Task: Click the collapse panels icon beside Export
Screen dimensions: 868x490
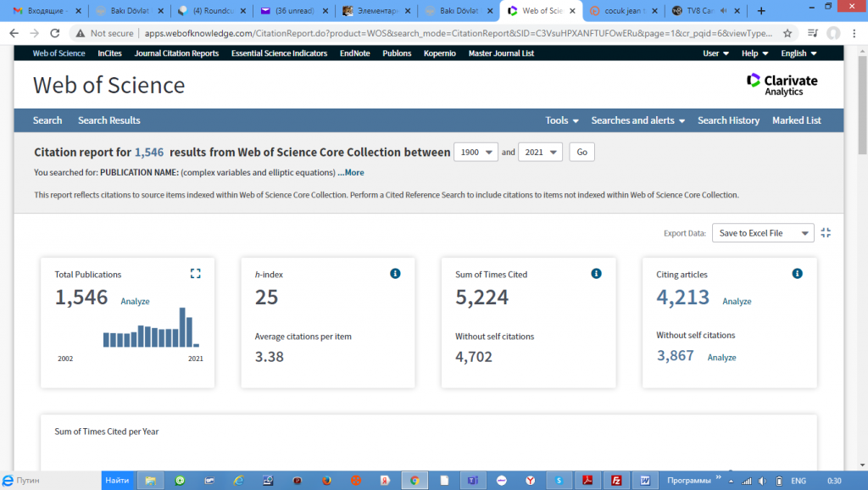Action: pos(826,233)
